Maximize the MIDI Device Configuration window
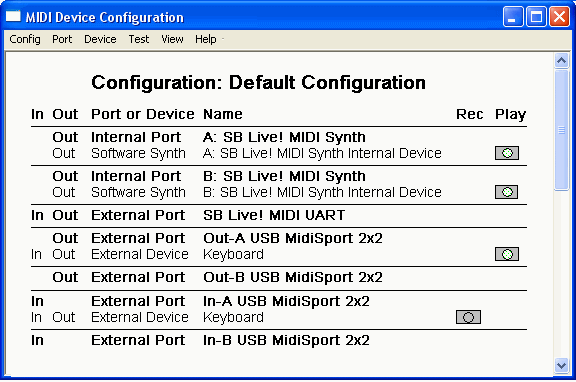Viewport: 576px width, 382px height. pyautogui.click(x=536, y=17)
